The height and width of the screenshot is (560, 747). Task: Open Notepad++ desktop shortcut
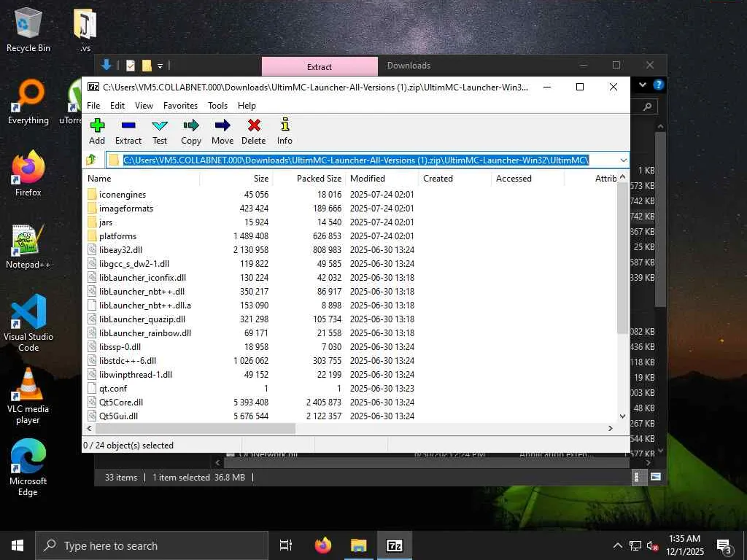pos(28,246)
